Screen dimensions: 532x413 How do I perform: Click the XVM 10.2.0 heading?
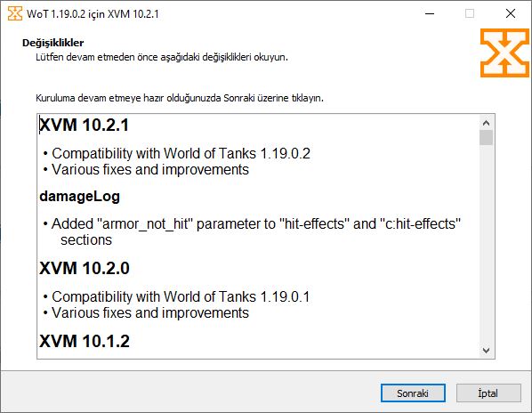click(x=85, y=268)
